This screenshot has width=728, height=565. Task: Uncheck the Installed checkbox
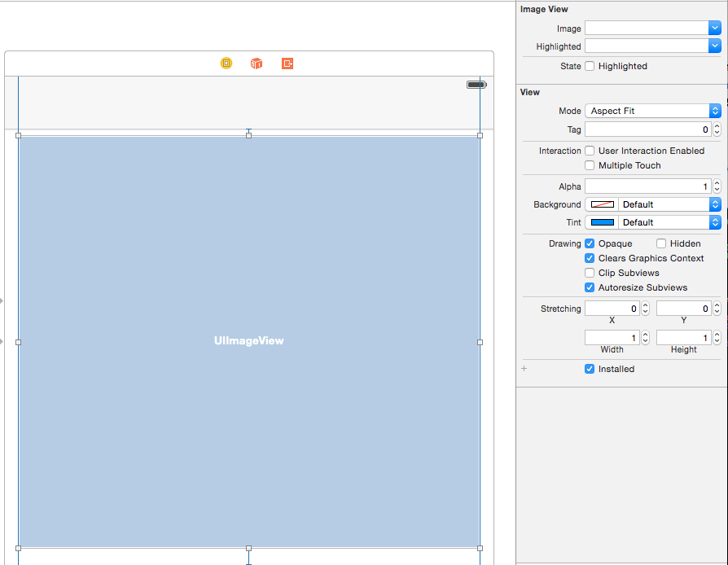(x=590, y=369)
